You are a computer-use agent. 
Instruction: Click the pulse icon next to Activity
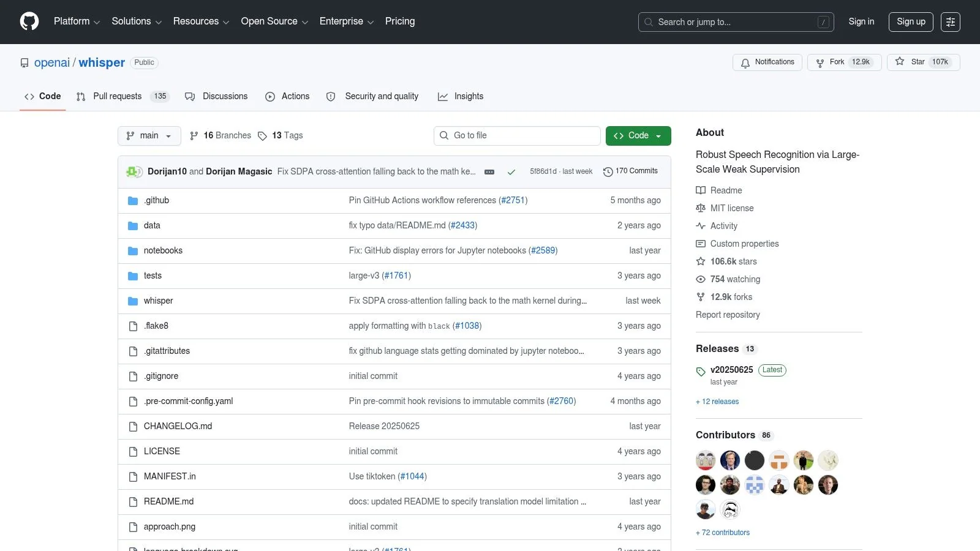tap(701, 226)
